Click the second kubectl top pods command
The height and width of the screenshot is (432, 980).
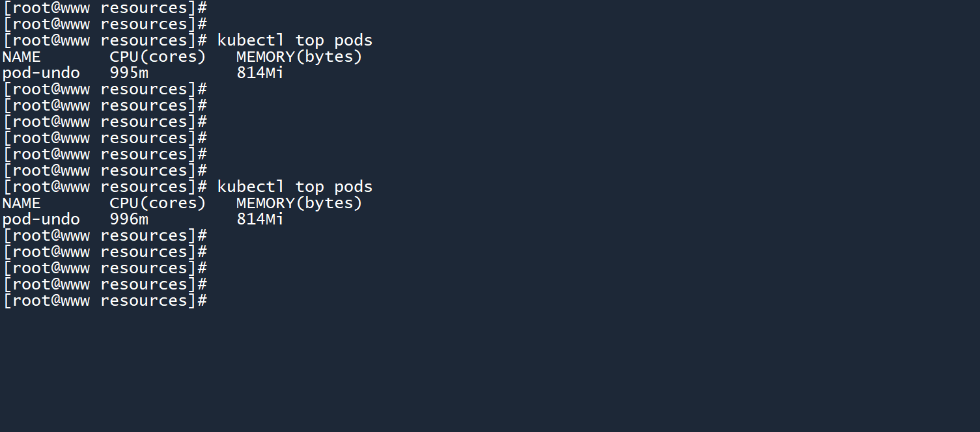(x=294, y=187)
